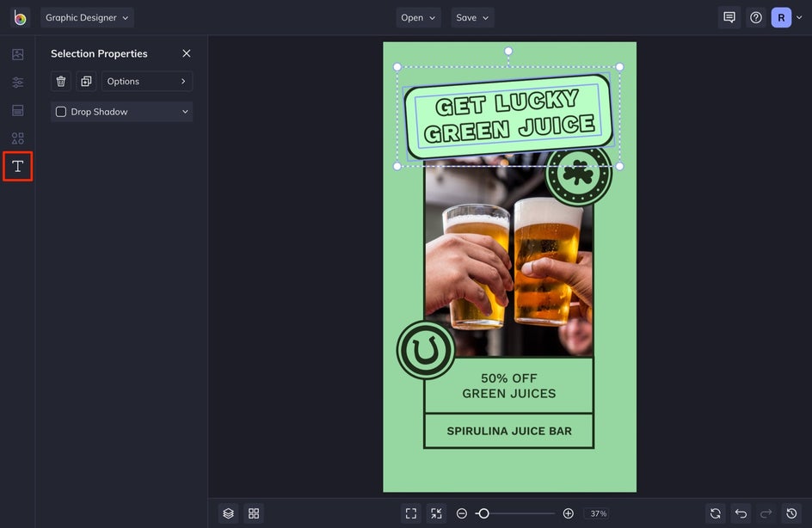Screen dimensions: 812x528
Task: Click the fit to screen icon
Action: pos(411,513)
